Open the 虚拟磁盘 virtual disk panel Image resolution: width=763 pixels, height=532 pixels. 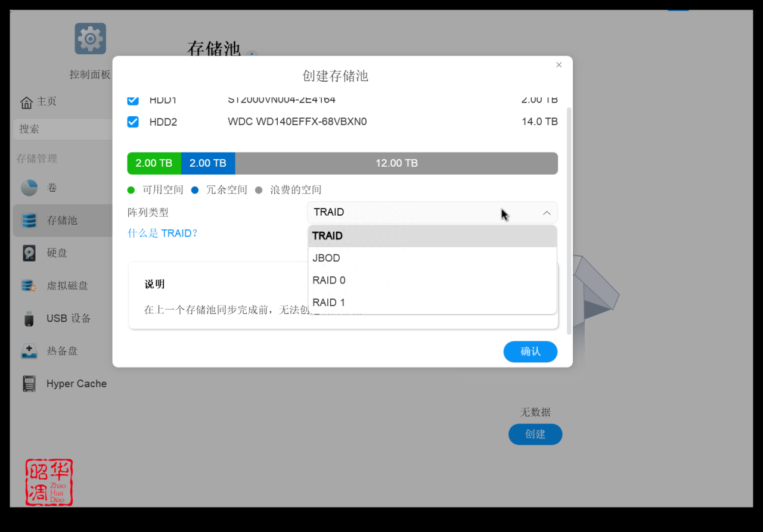coord(27,285)
